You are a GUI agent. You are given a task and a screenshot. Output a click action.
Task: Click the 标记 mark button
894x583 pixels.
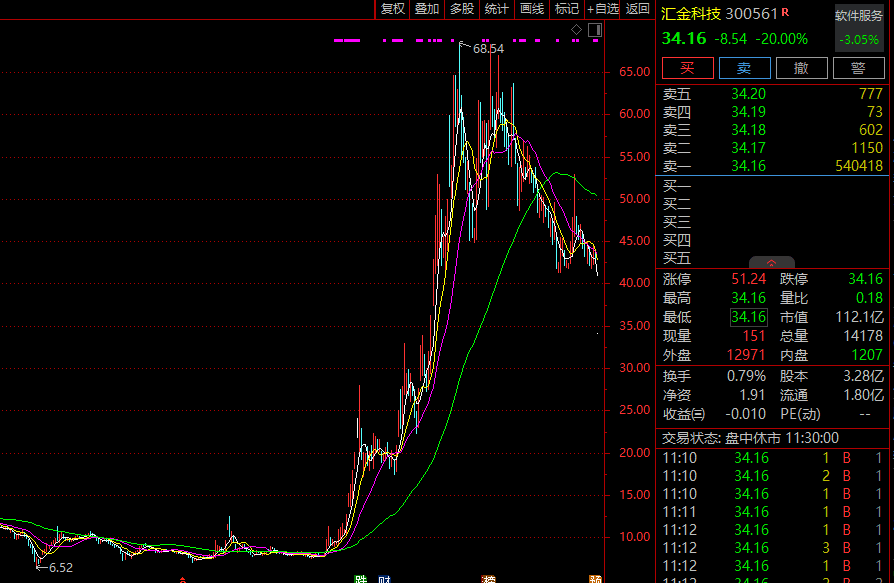click(567, 9)
